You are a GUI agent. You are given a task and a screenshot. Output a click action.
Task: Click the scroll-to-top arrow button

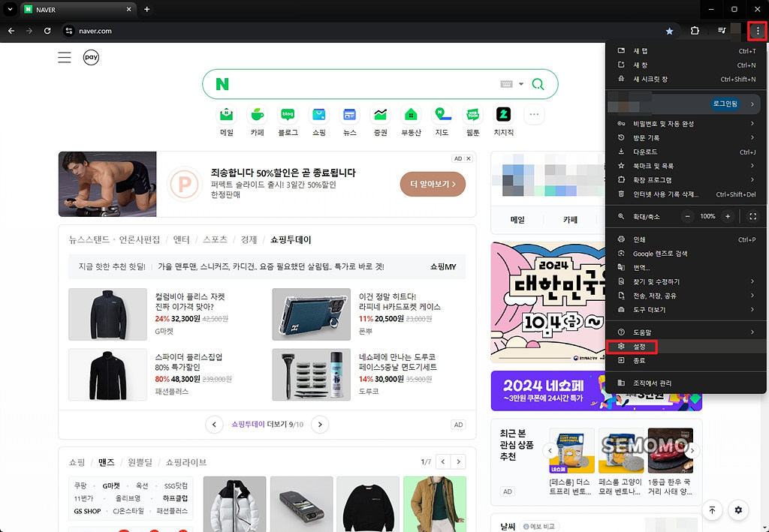click(712, 510)
